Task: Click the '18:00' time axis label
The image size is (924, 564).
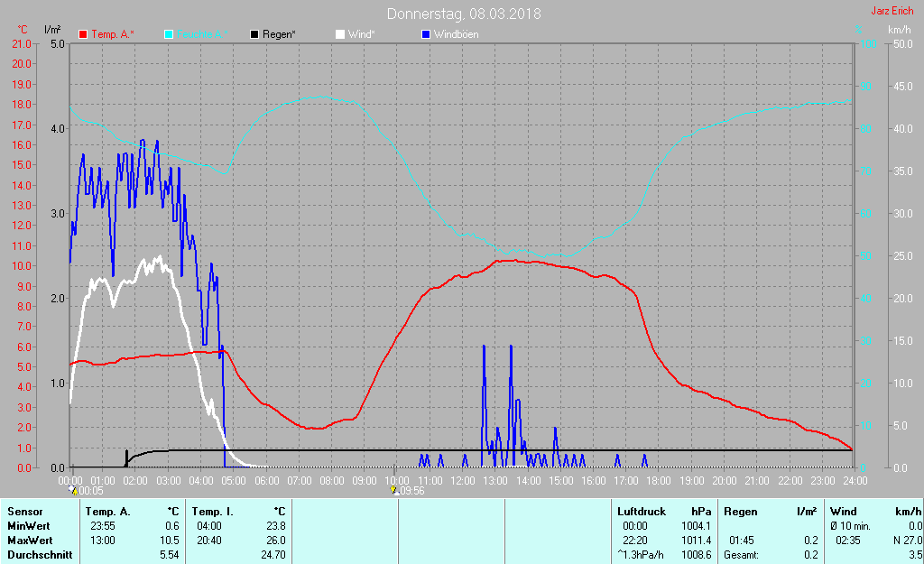Action: 658,480
